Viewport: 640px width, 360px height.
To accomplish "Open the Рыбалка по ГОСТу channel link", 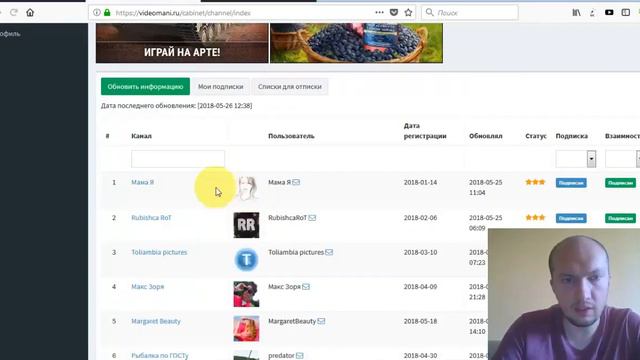I will (160, 356).
